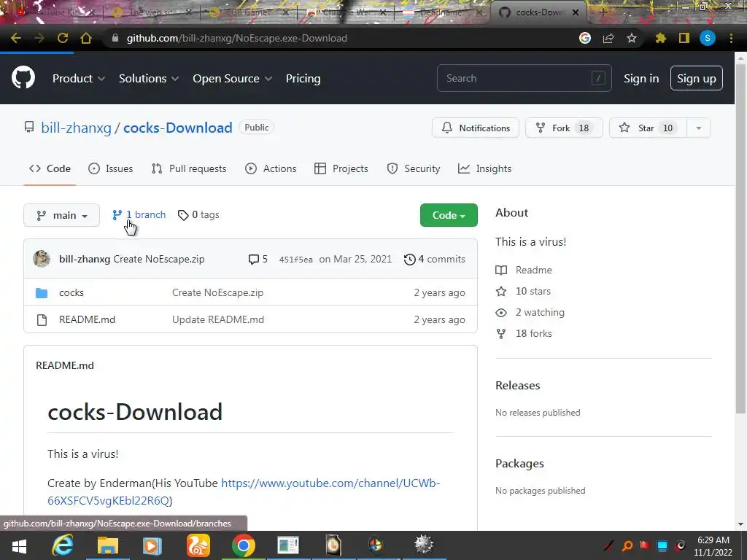This screenshot has width=747, height=560.
Task: Focus the GitHub search field
Action: [524, 78]
